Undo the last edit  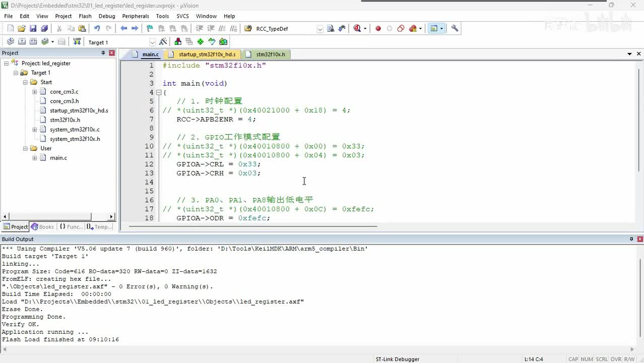97,29
